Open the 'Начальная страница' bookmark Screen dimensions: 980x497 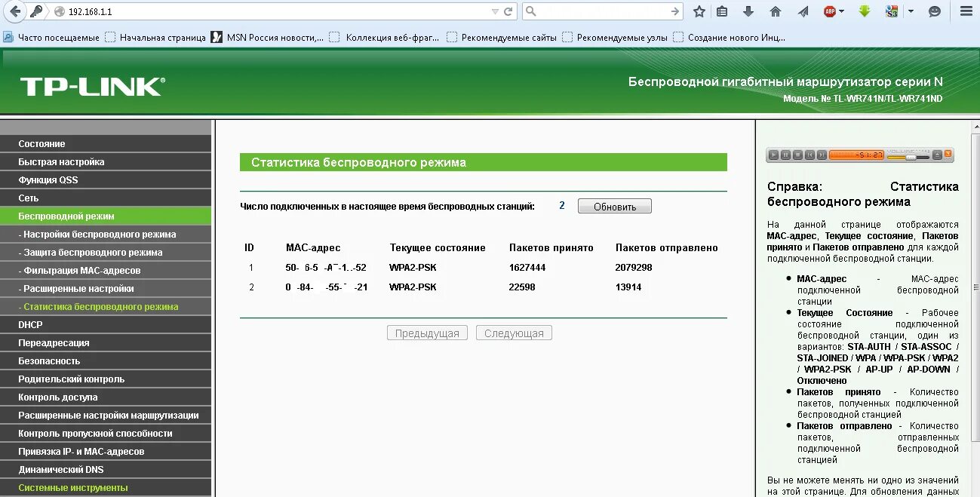pyautogui.click(x=155, y=37)
